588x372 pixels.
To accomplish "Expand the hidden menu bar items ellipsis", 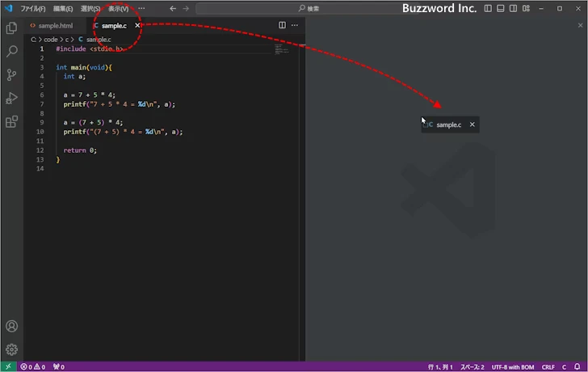I will click(142, 8).
